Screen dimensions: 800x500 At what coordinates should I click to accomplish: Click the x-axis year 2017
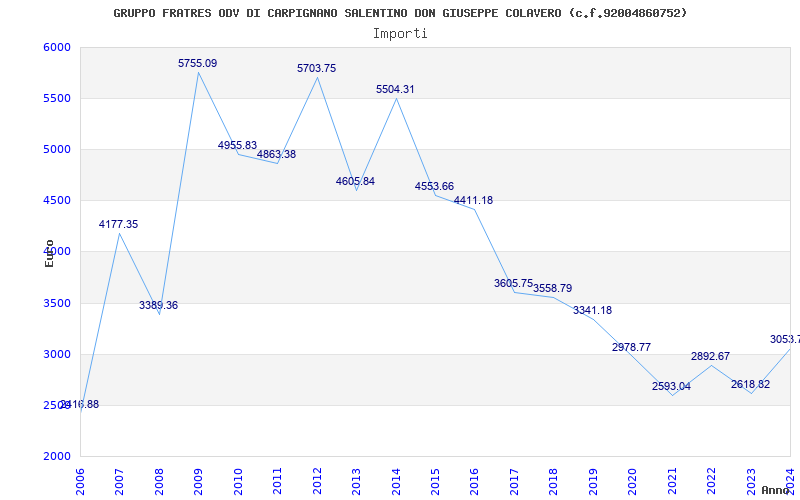(x=514, y=481)
